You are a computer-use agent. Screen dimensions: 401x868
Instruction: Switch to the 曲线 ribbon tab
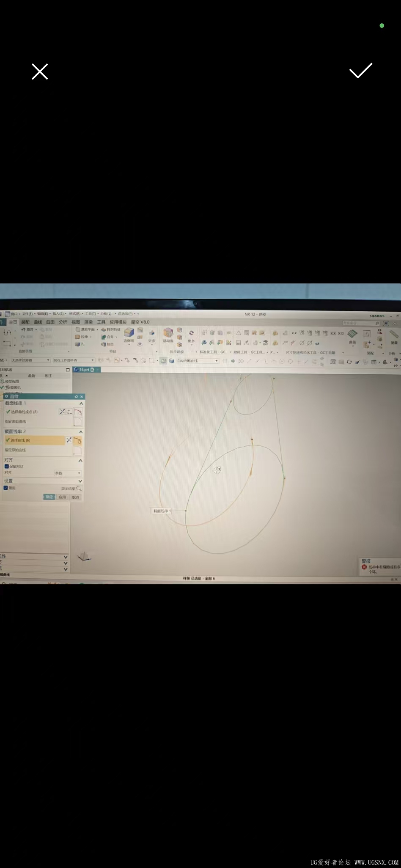(38, 322)
